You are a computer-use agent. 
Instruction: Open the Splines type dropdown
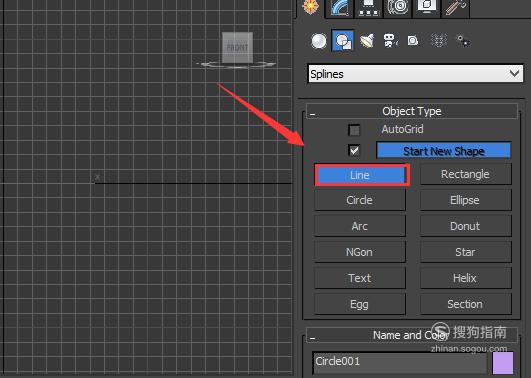pyautogui.click(x=416, y=74)
